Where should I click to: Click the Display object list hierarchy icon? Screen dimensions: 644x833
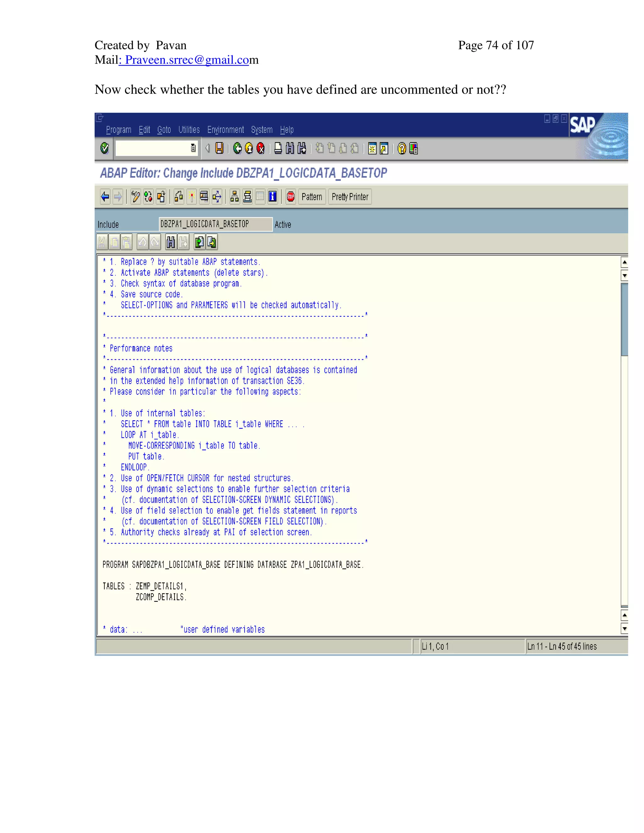pos(235,197)
